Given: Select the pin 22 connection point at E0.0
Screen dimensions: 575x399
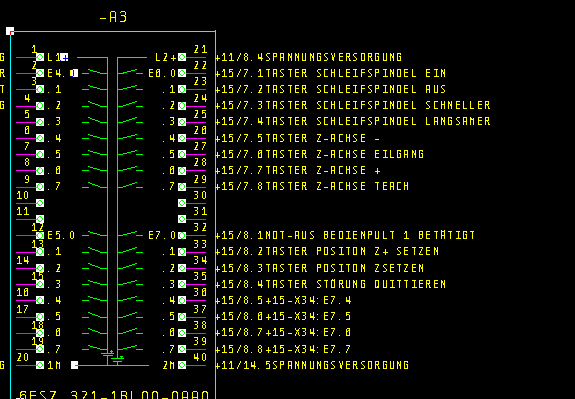Looking at the screenshot, I should [x=182, y=73].
